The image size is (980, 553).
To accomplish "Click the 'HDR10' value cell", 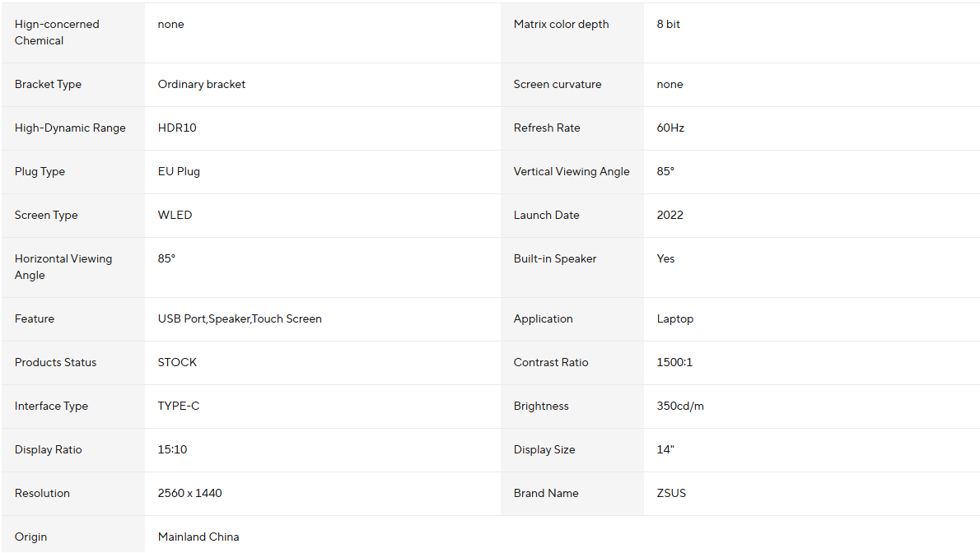I will [177, 128].
